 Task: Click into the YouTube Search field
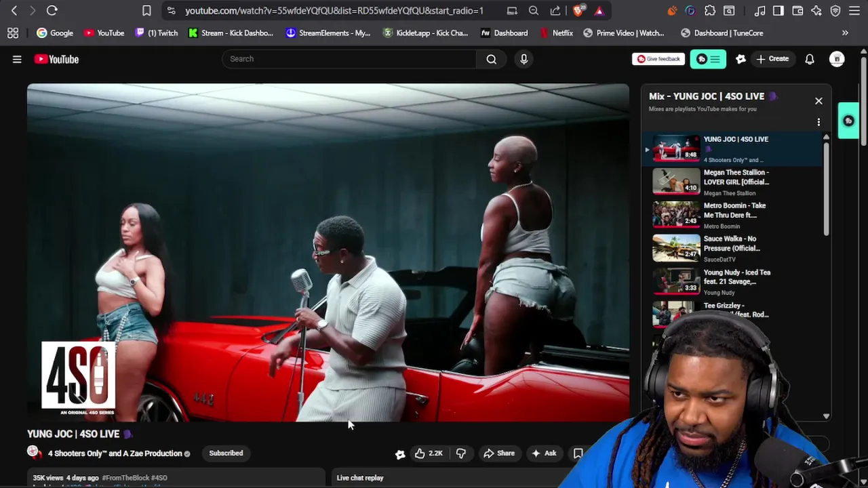pyautogui.click(x=349, y=59)
